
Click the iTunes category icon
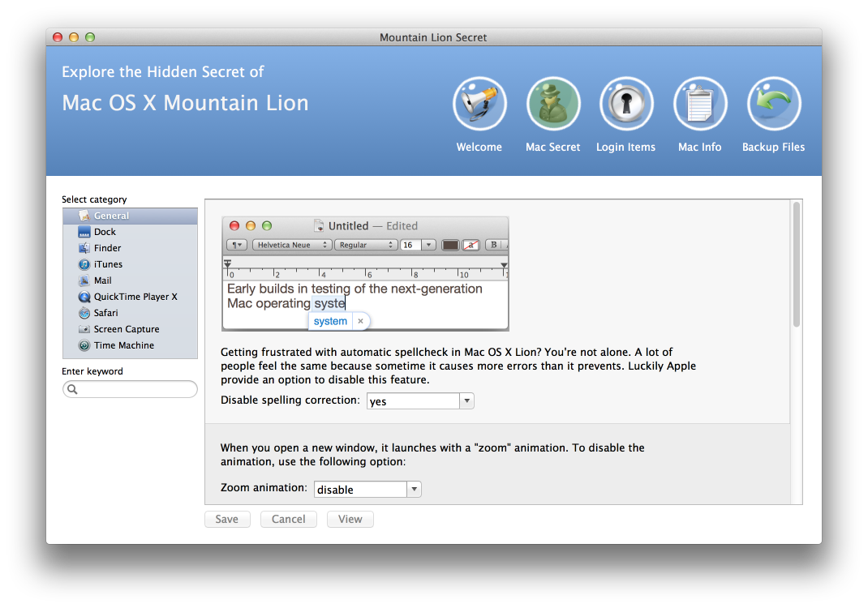84,264
